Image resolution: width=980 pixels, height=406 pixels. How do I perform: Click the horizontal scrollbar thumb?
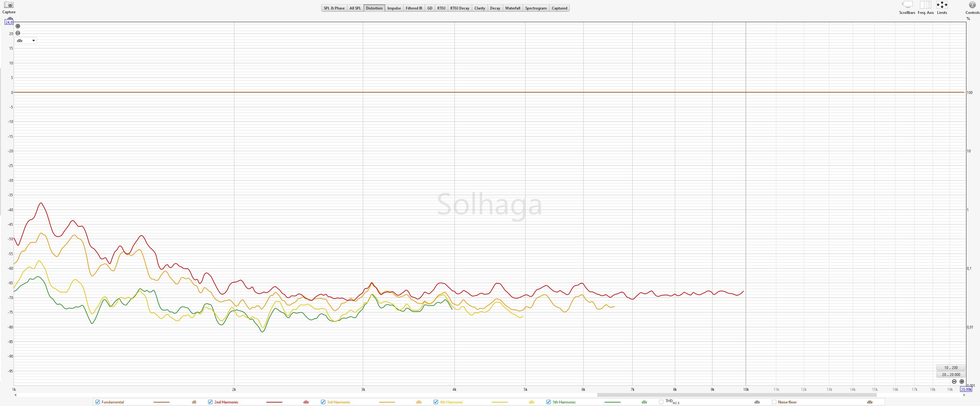tap(737, 395)
